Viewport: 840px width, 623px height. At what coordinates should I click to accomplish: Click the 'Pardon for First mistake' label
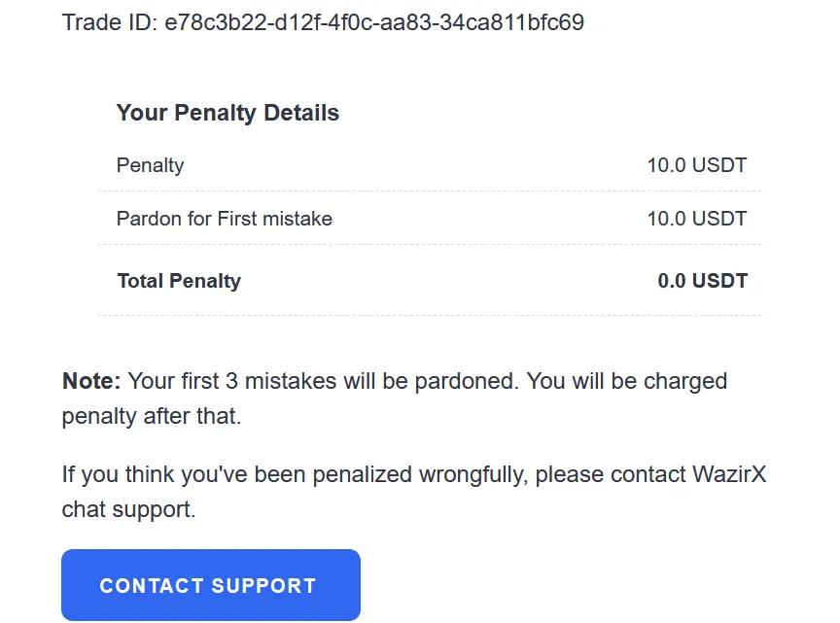(225, 219)
